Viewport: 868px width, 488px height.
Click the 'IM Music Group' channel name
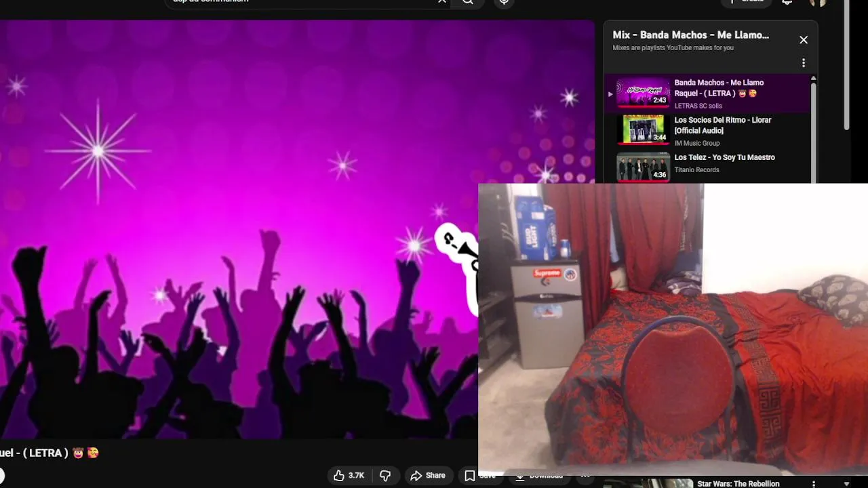[696, 143]
